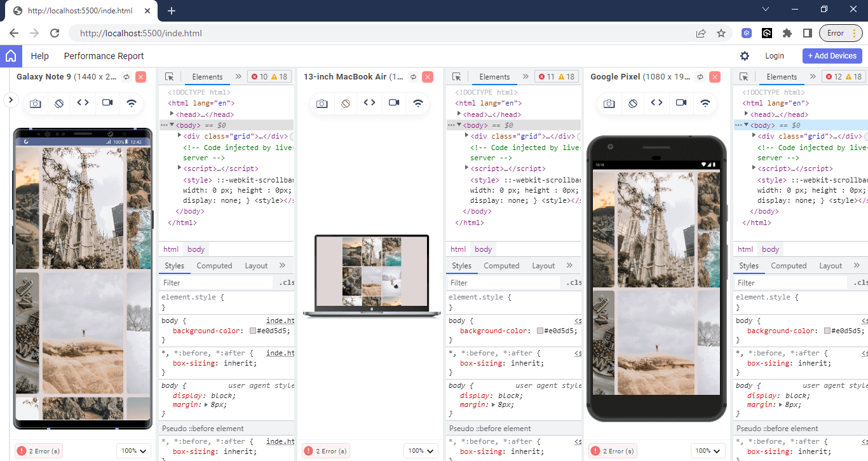Click the Responsively home icon top-left

coord(10,56)
